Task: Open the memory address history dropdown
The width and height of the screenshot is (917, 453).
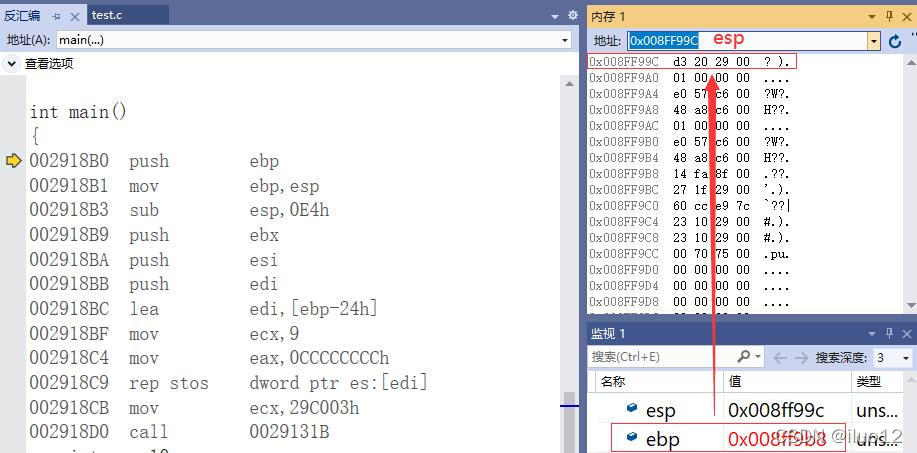Action: click(x=874, y=41)
